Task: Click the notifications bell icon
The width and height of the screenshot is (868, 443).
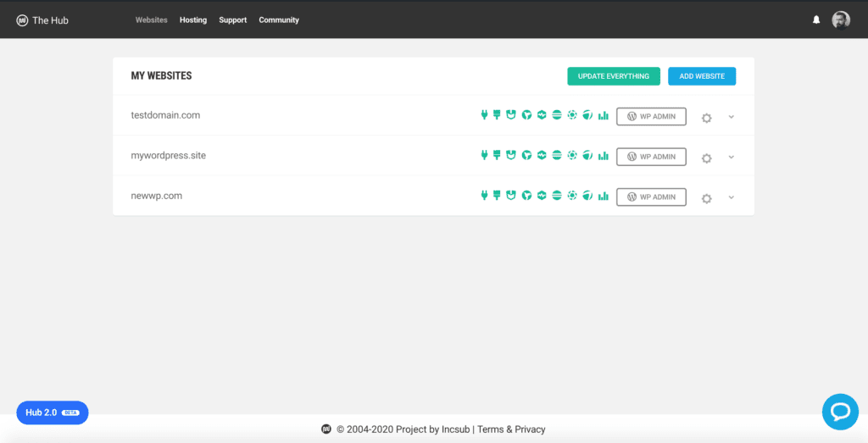Action: pyautogui.click(x=816, y=20)
